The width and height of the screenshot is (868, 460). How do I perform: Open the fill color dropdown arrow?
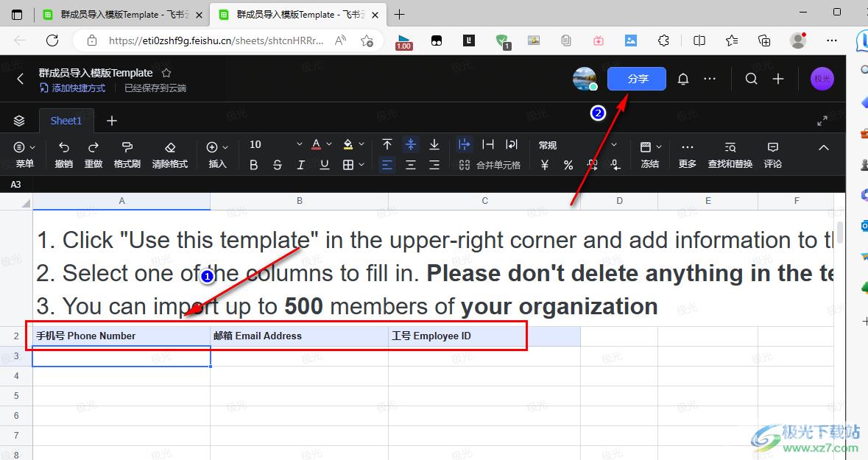pos(361,144)
